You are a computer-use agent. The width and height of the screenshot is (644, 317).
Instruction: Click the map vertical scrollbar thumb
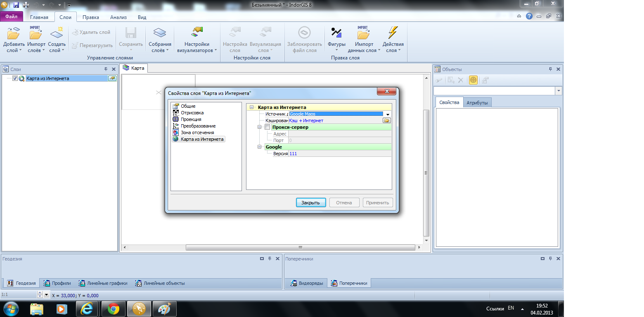pos(426,173)
